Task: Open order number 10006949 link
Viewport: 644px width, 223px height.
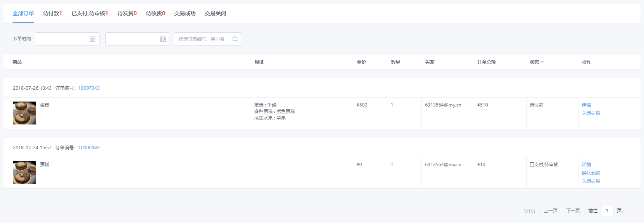Action: (89, 148)
